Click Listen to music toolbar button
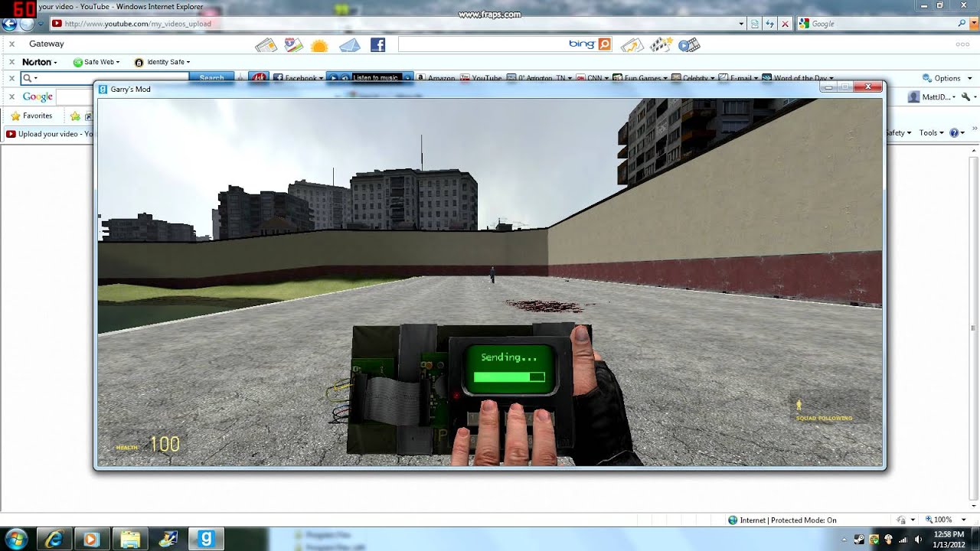 pos(375,77)
